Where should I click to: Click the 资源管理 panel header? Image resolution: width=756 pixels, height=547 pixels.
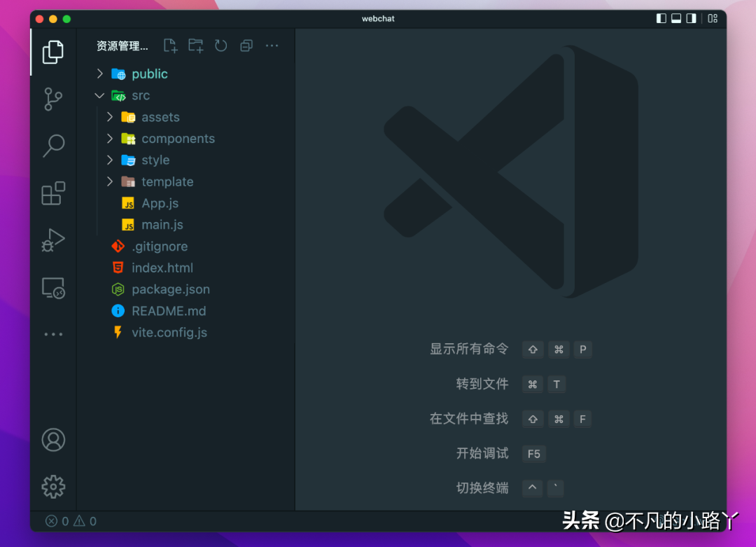point(122,46)
